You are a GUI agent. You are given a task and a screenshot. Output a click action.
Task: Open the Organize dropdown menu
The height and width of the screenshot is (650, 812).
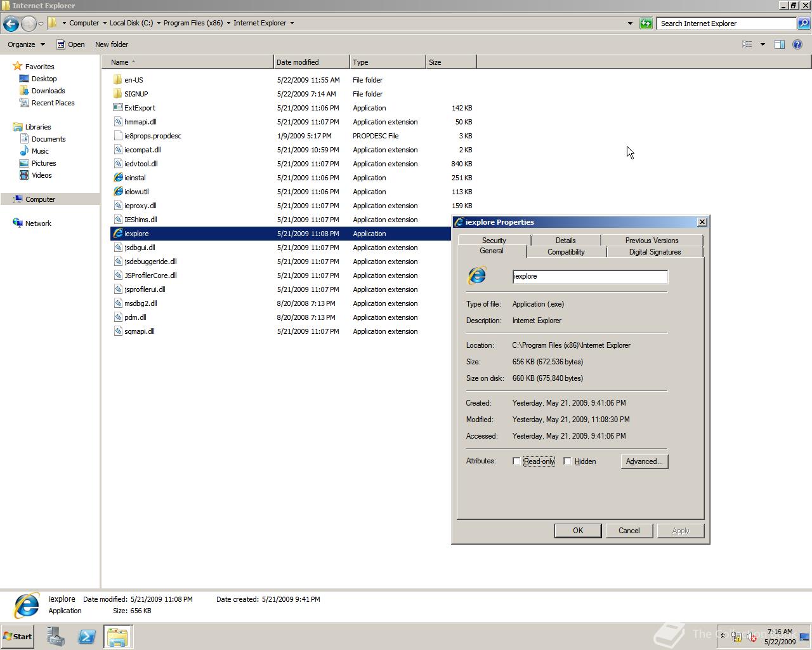coord(26,44)
